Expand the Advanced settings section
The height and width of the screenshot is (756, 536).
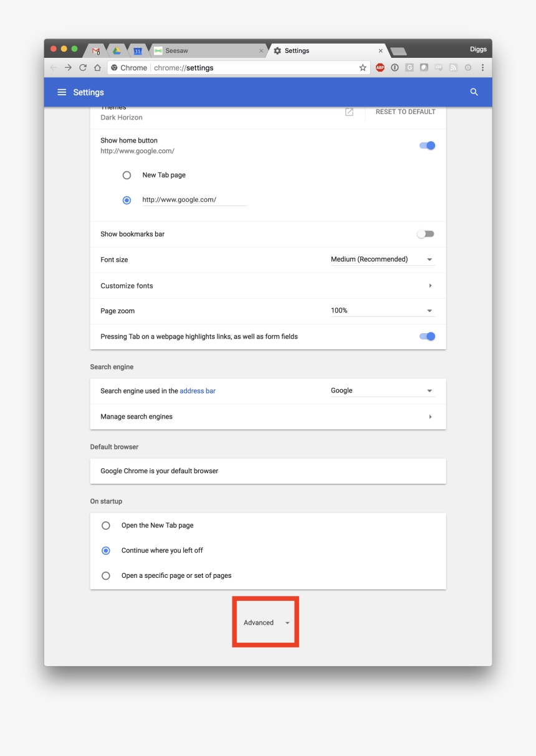(267, 623)
